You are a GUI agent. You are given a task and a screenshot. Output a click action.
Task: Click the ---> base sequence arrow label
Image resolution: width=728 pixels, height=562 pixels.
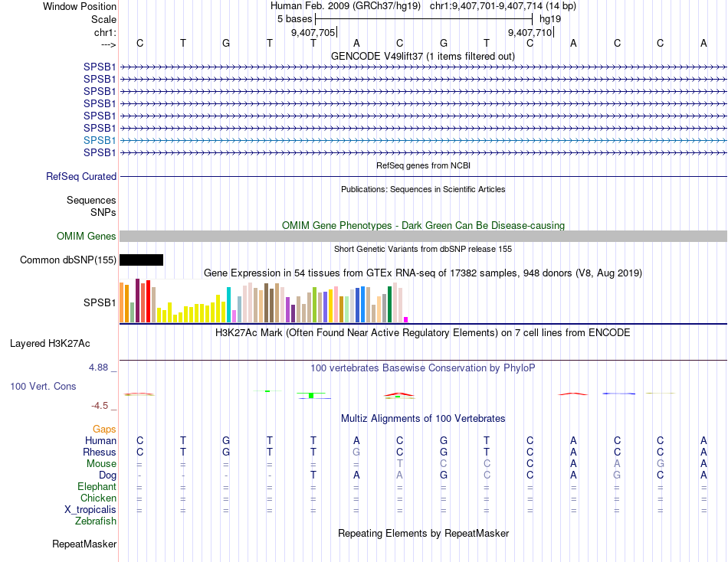[x=108, y=44]
